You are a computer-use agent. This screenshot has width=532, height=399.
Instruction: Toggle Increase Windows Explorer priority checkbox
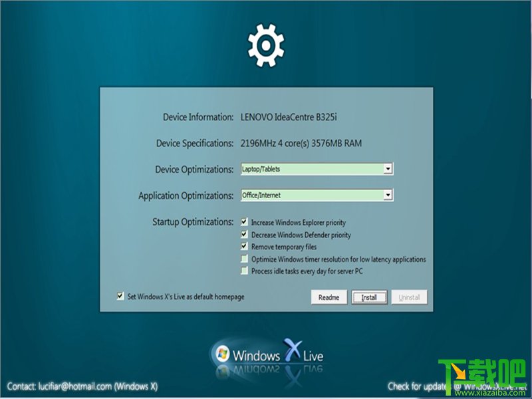click(244, 222)
